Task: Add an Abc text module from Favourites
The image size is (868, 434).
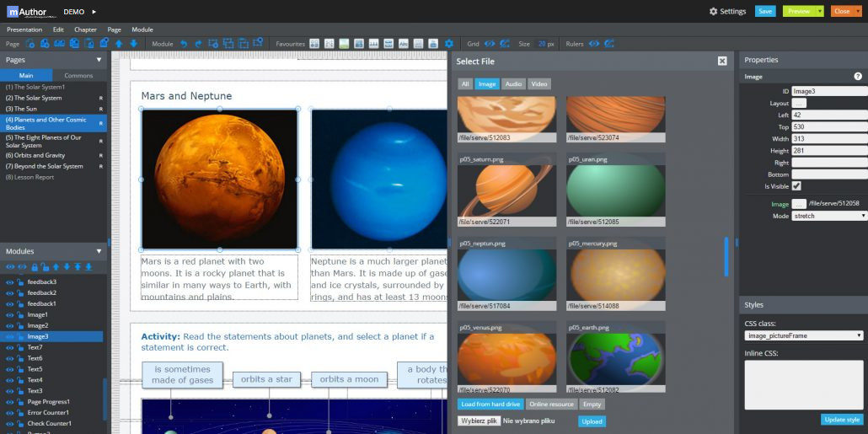Action: tap(404, 44)
